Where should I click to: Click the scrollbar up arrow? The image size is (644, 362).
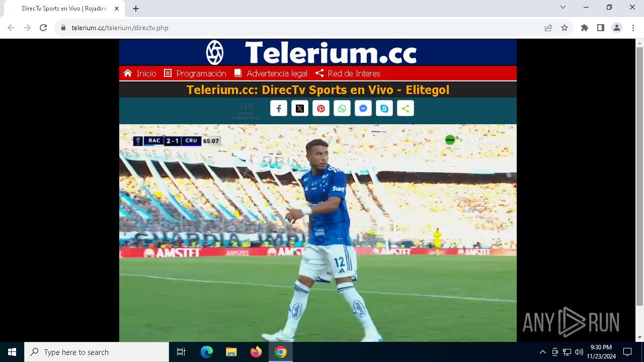click(639, 43)
